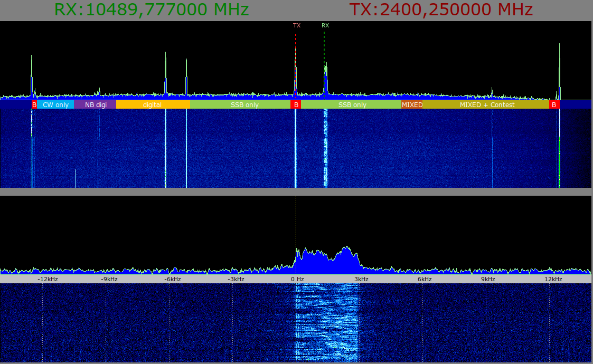Select SSB only segment left of center beacon
This screenshot has width=593, height=364.
[244, 104]
